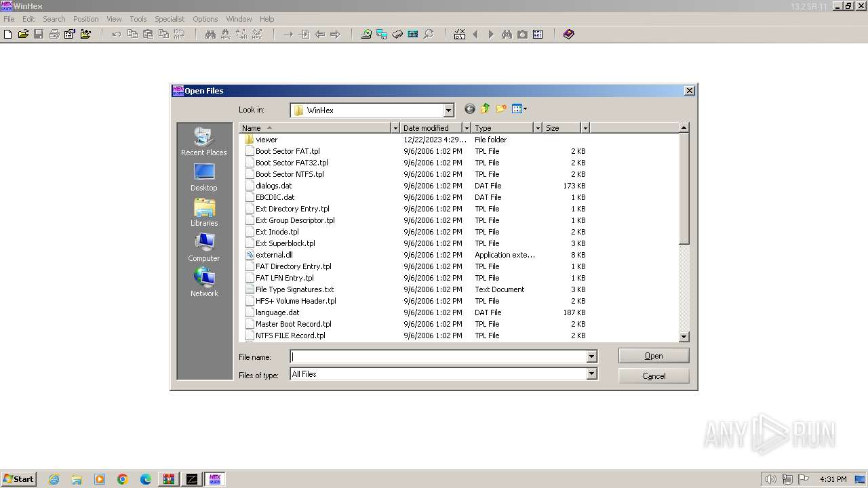Click the file list scroll up arrow
868x488 pixels.
(x=684, y=127)
